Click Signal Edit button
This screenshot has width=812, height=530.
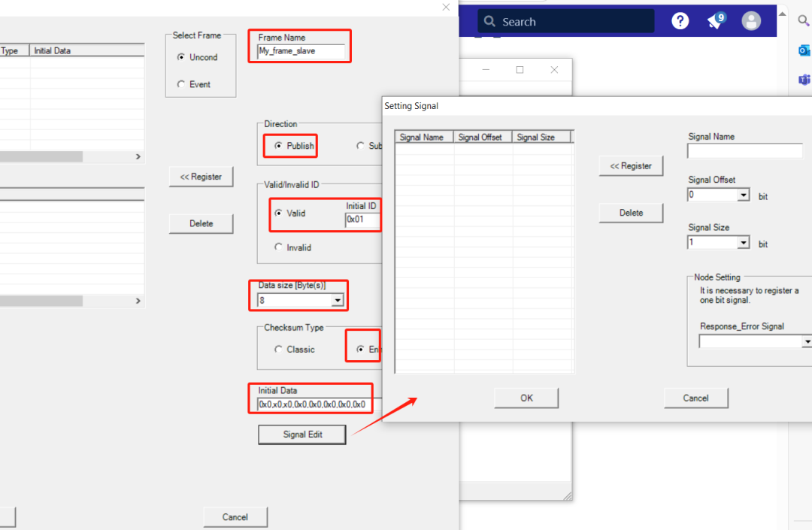(x=302, y=435)
